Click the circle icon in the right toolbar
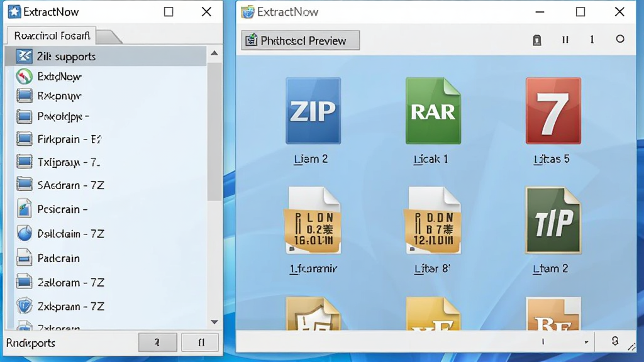This screenshot has width=644, height=362. click(620, 39)
